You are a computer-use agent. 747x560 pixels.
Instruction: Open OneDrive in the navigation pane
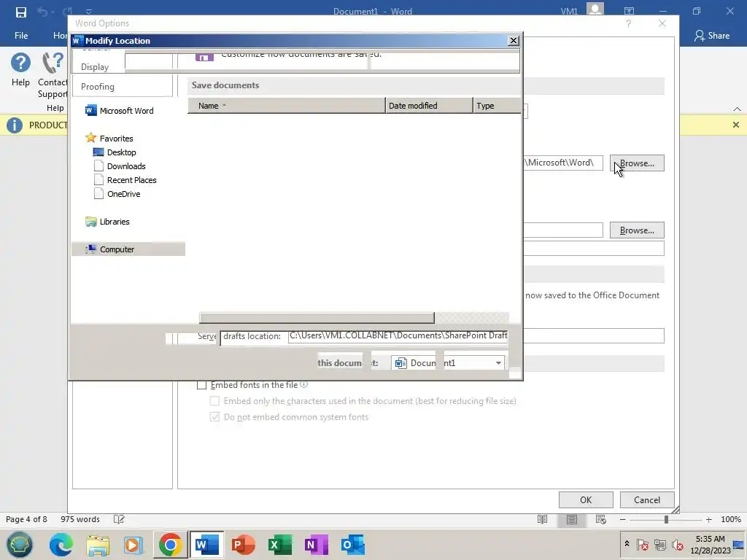tap(117, 194)
